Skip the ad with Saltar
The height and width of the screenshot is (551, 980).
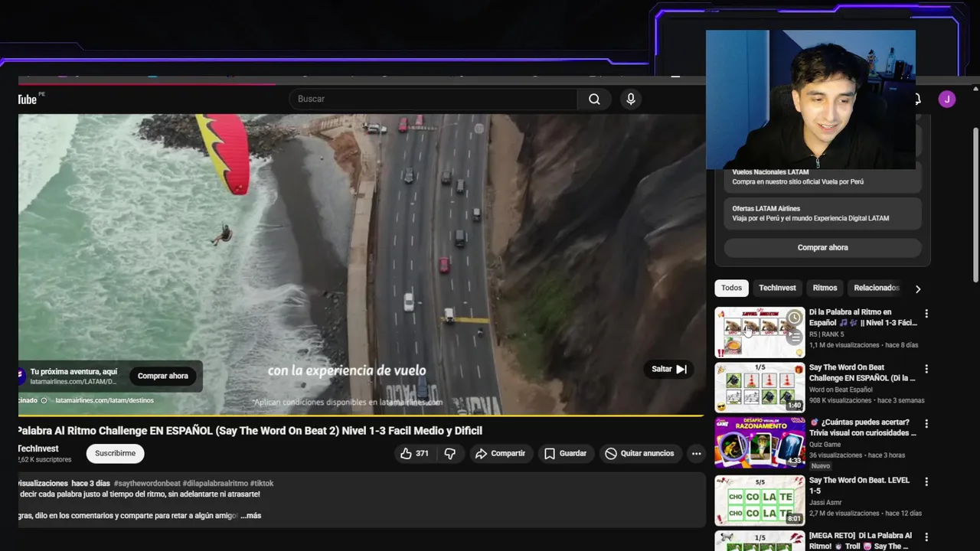669,369
